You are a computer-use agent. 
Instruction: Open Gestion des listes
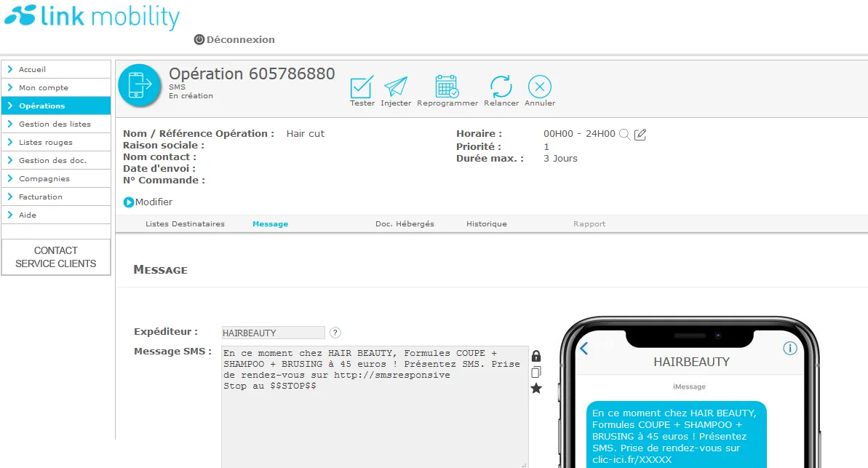pos(56,124)
